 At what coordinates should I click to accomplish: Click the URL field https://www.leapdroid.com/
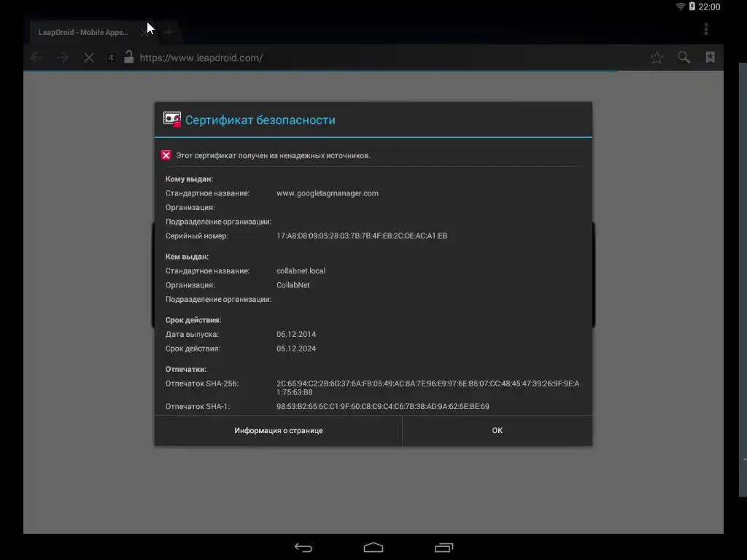point(201,58)
